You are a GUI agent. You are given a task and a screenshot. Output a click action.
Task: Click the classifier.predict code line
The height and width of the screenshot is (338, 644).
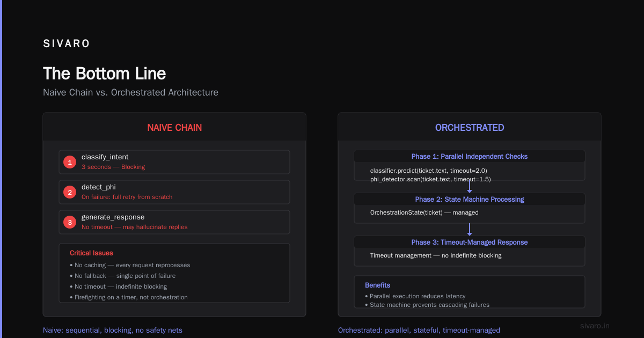428,171
